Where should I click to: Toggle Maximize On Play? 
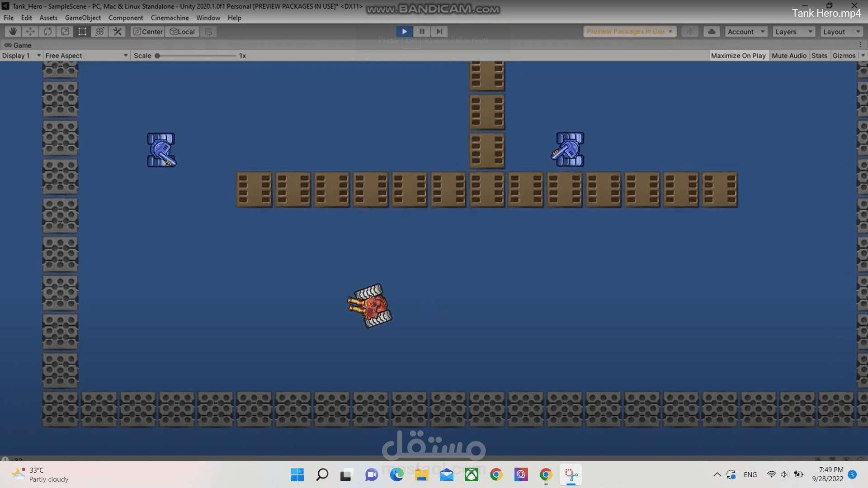point(738,56)
